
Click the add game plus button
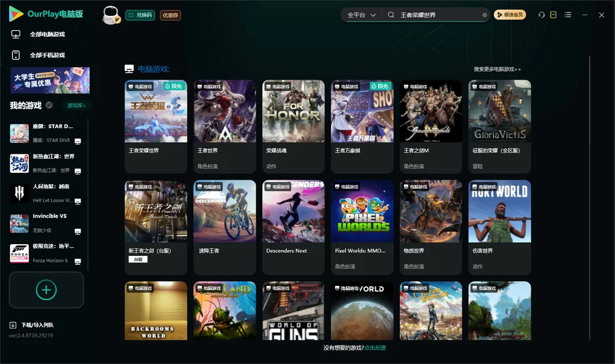(x=46, y=290)
